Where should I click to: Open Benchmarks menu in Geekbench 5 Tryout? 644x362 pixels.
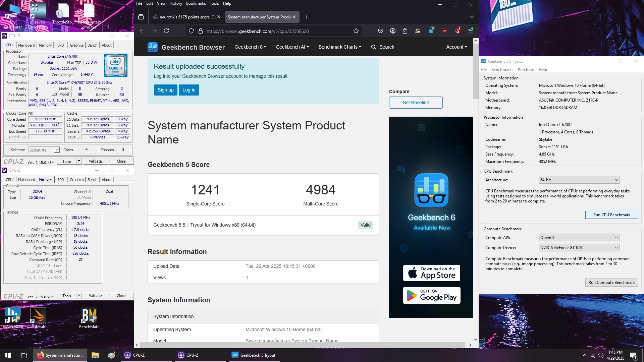click(x=502, y=70)
